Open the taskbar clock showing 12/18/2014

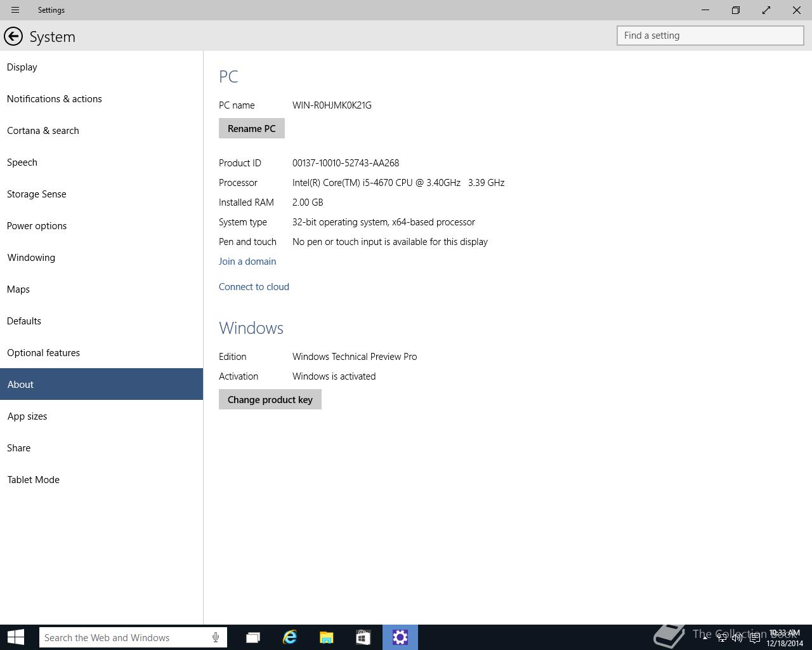click(x=785, y=638)
